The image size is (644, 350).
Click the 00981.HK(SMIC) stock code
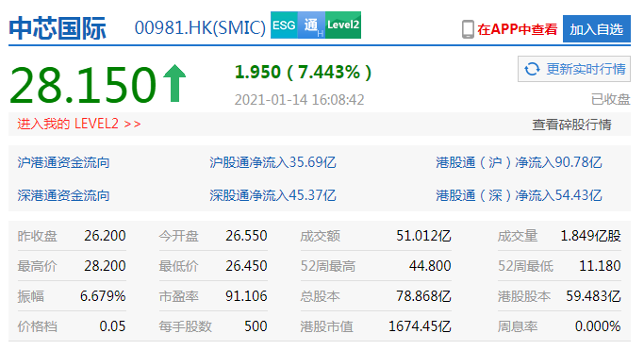click(x=200, y=28)
